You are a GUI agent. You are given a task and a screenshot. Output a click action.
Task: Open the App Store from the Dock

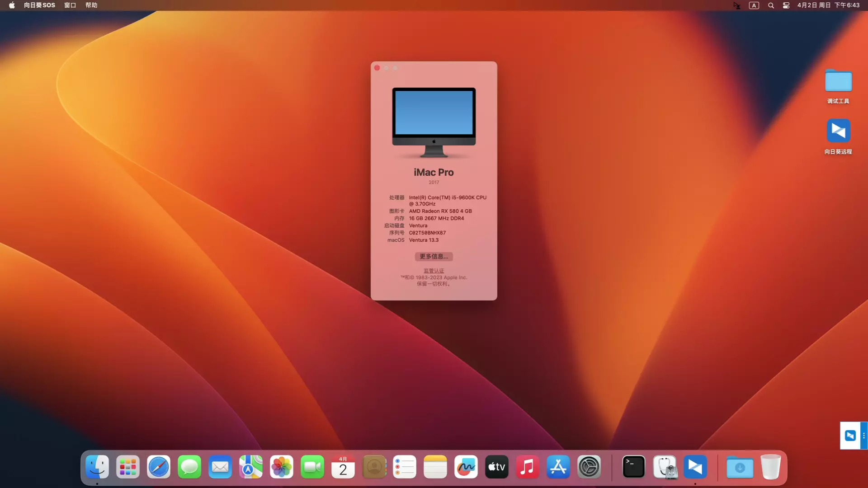tap(558, 467)
